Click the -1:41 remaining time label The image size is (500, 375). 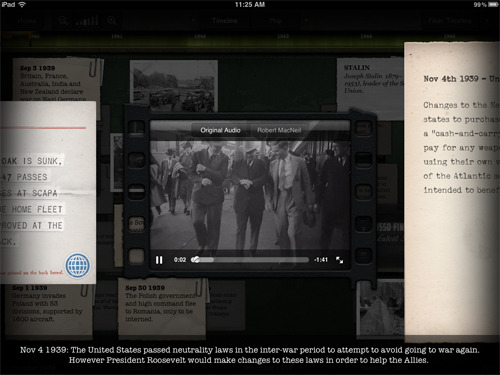pyautogui.click(x=321, y=260)
